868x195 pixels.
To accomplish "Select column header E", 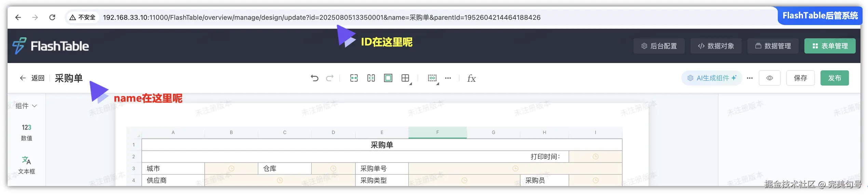I will 382,132.
